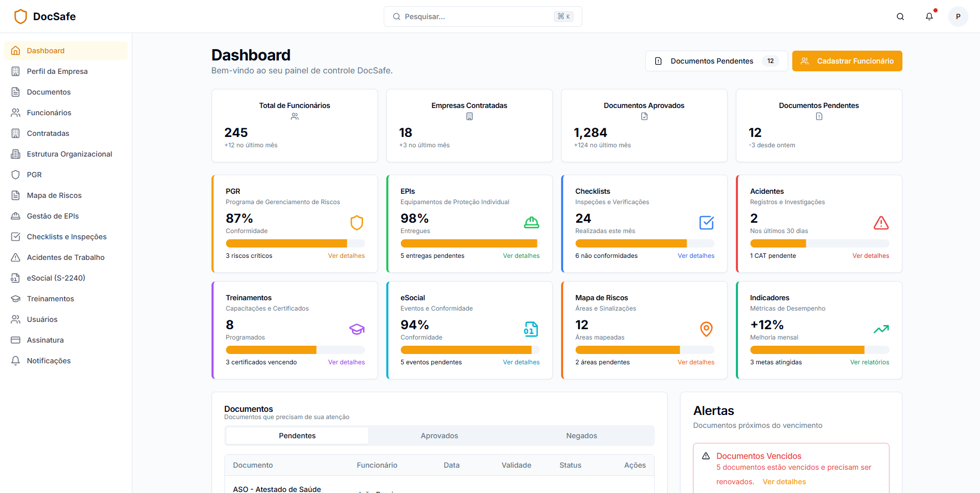This screenshot has height=493, width=980.
Task: Click the Treinamentos graduation cap icon
Action: (x=357, y=329)
